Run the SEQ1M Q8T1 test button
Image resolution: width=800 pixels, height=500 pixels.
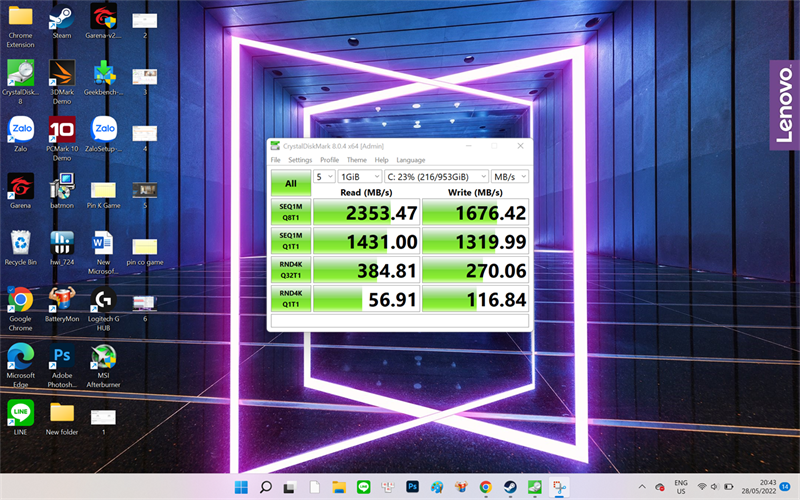pos(291,212)
